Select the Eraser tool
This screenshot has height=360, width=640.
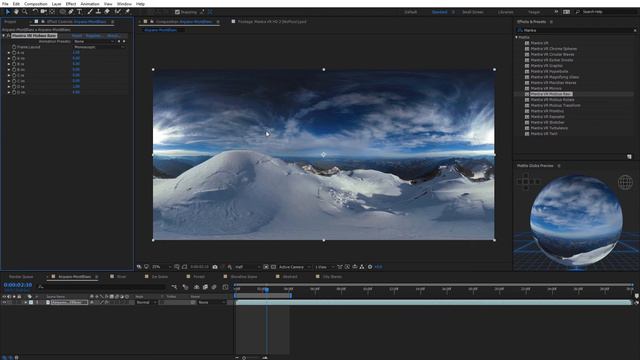click(x=107, y=12)
